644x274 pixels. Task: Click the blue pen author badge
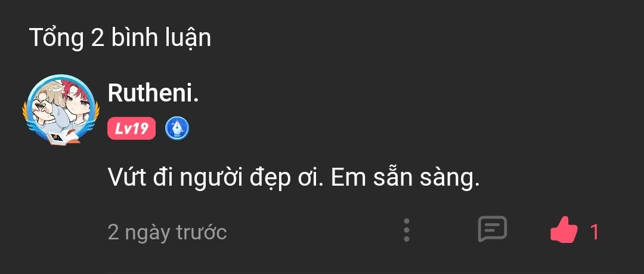click(177, 128)
